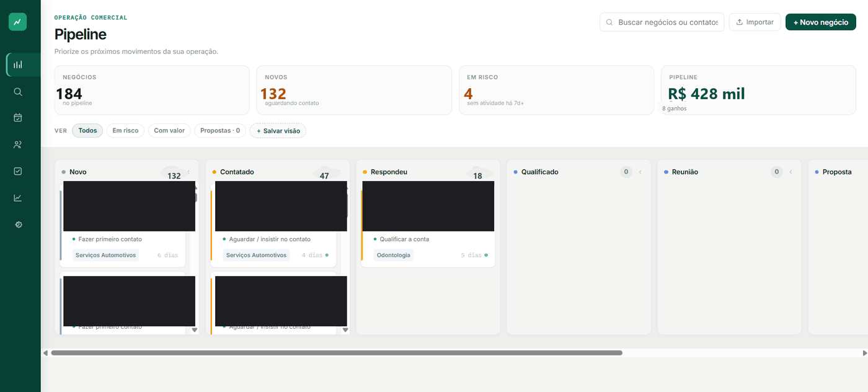The width and height of the screenshot is (868, 392).
Task: Click the '5 dias' label
Action: coord(471,255)
